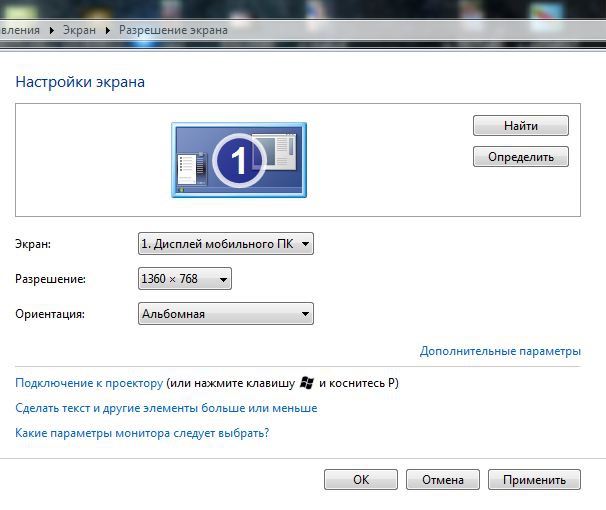This screenshot has width=606, height=510.
Task: Open Какие параметры монитора следует выбрать help link
Action: [142, 433]
